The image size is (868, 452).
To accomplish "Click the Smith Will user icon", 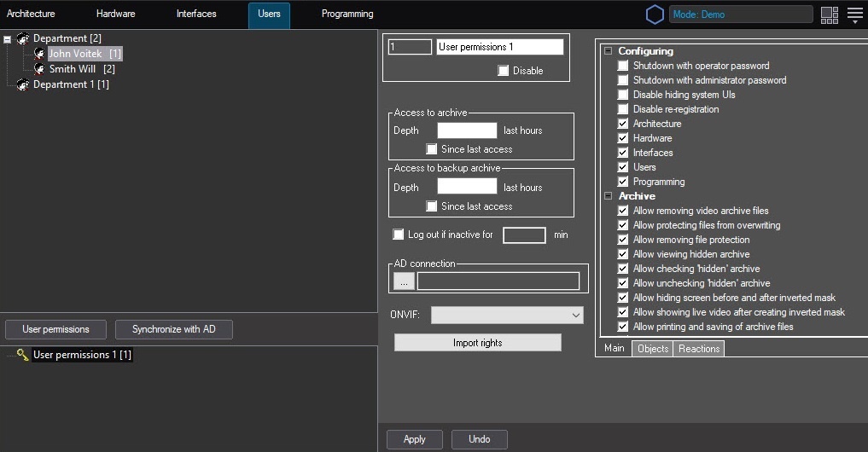I will coord(39,69).
